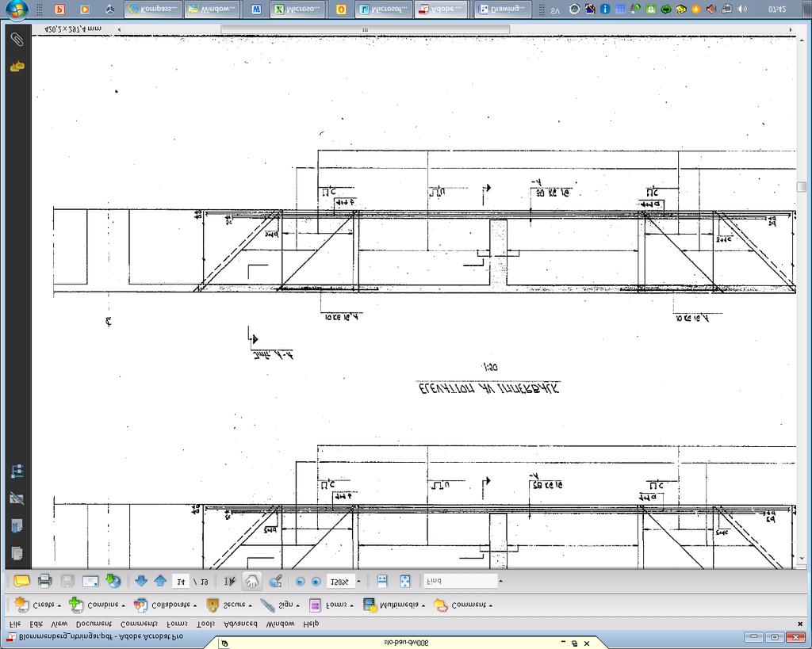Image resolution: width=812 pixels, height=649 pixels.
Task: Open the Comment task dropdown
Action: point(462,605)
